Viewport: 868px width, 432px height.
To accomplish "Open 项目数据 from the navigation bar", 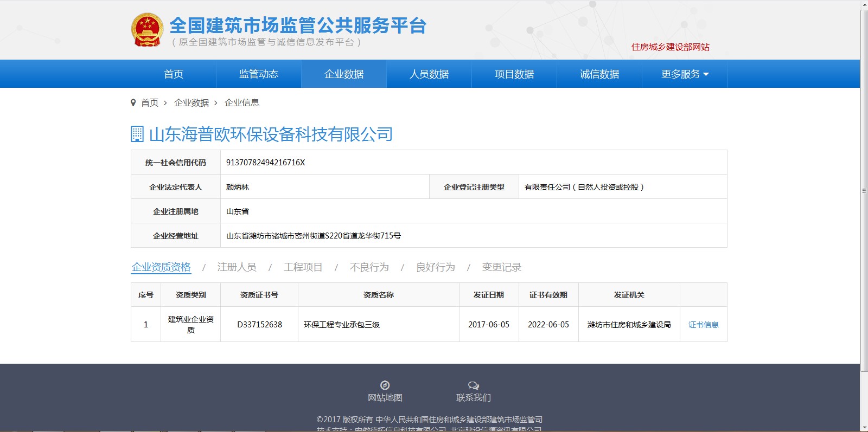I will tap(514, 74).
